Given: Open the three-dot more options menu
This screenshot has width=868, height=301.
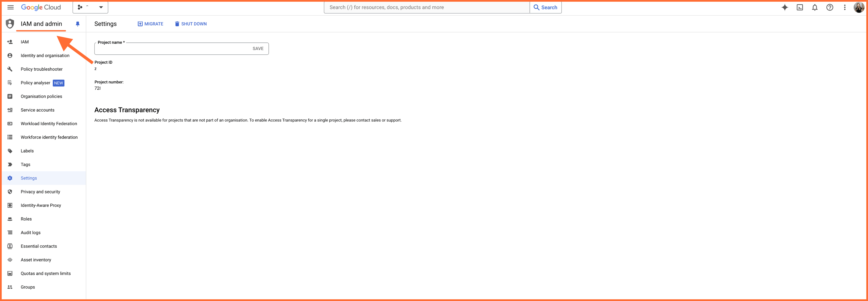Looking at the screenshot, I should (x=845, y=7).
